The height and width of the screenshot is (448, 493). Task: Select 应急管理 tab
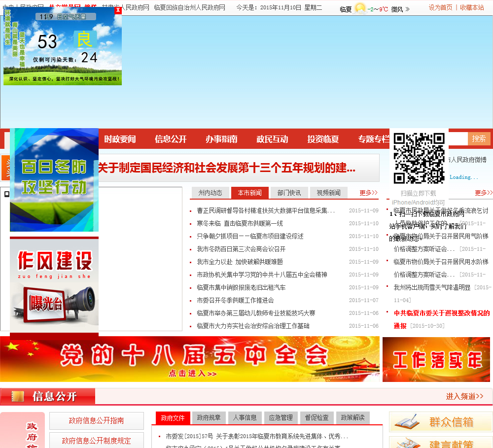281,418
